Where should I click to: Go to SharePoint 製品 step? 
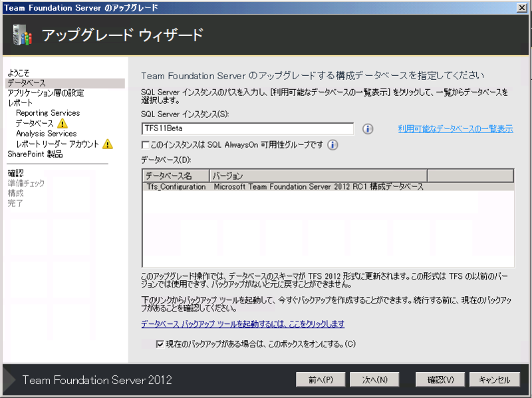pyautogui.click(x=35, y=154)
